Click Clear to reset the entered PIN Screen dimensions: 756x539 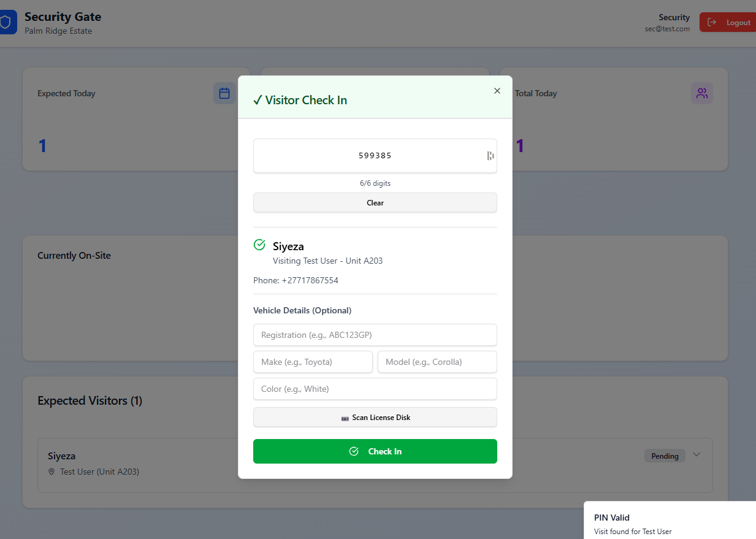[375, 202]
